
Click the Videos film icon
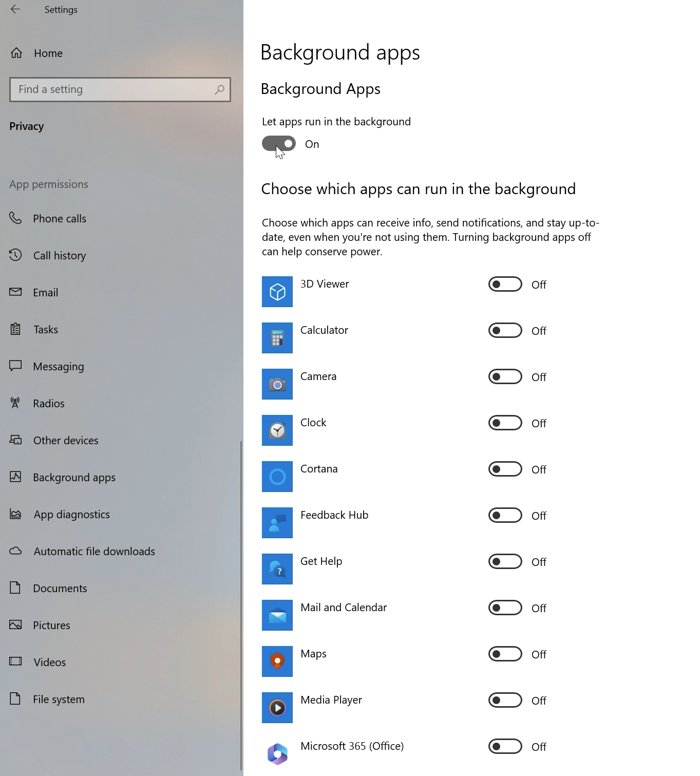pyautogui.click(x=15, y=661)
